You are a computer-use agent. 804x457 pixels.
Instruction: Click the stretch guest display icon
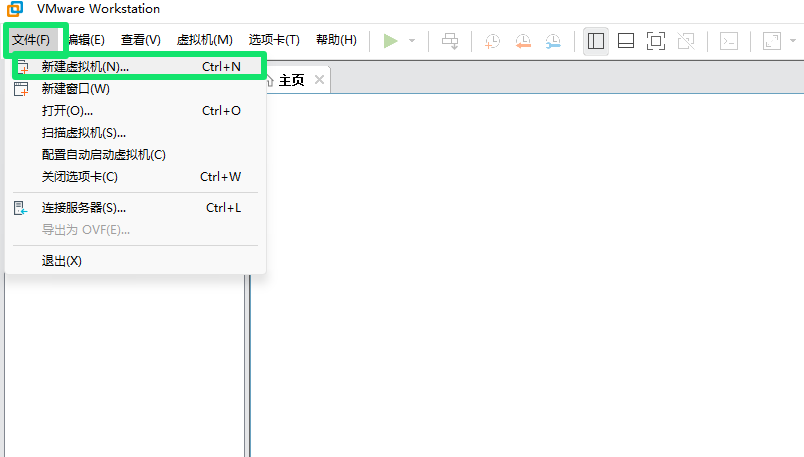(x=772, y=40)
